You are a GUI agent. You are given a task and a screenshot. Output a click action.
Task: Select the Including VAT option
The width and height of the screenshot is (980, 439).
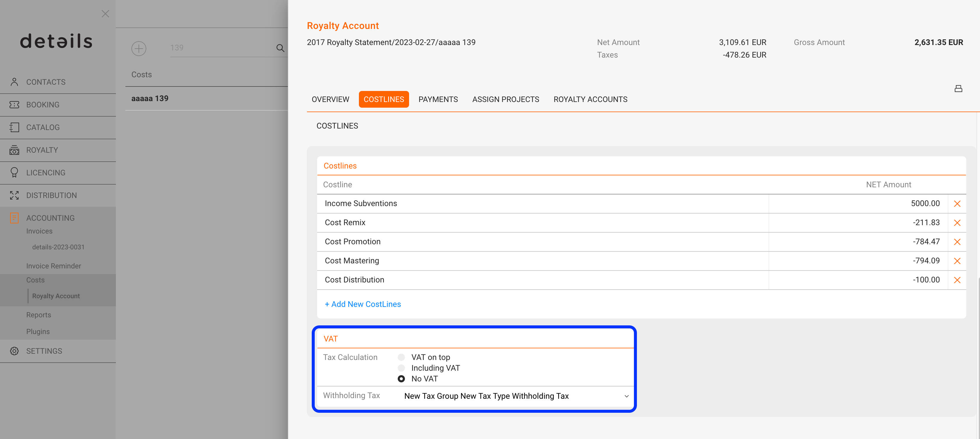tap(401, 368)
